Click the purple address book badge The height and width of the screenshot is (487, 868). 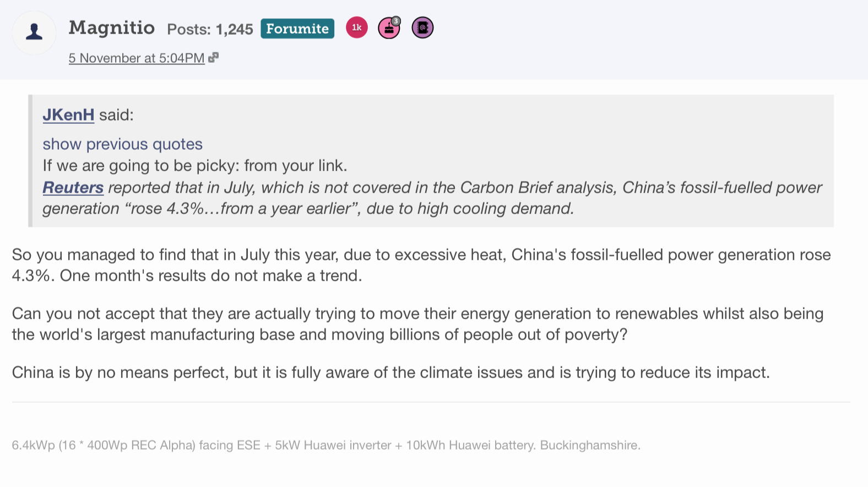click(422, 28)
